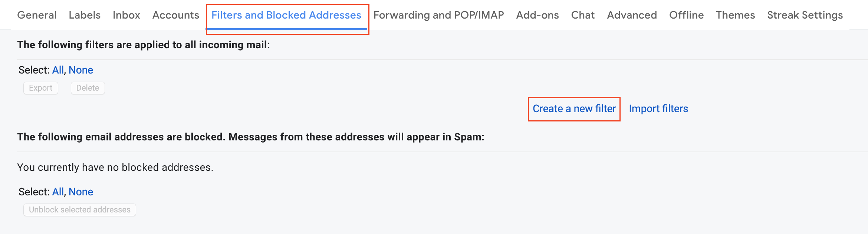
Task: Open the Offline settings tab
Action: (686, 15)
